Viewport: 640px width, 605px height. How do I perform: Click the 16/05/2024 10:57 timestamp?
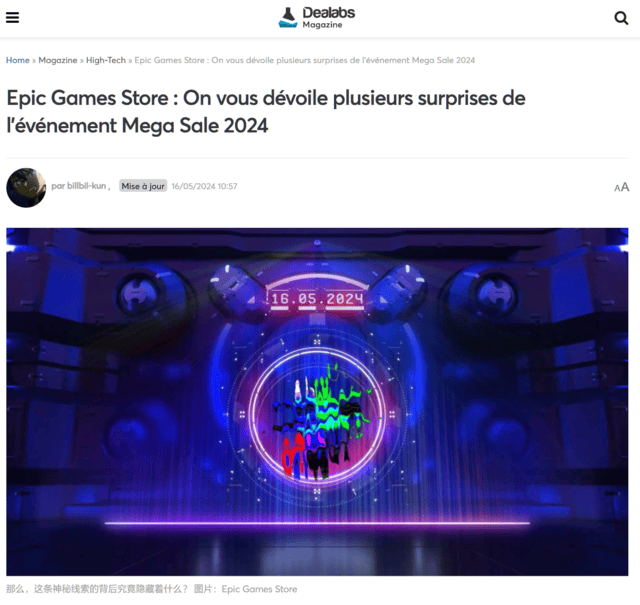click(204, 187)
